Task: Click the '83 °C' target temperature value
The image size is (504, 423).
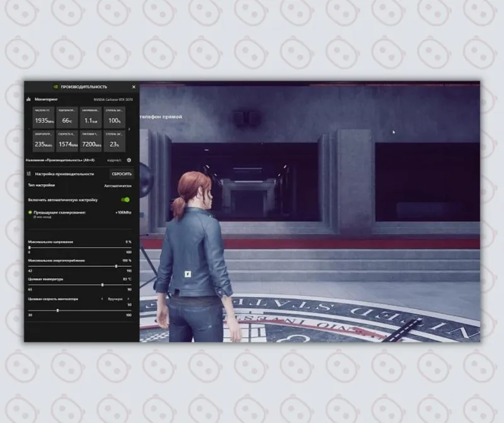Action: click(127, 279)
